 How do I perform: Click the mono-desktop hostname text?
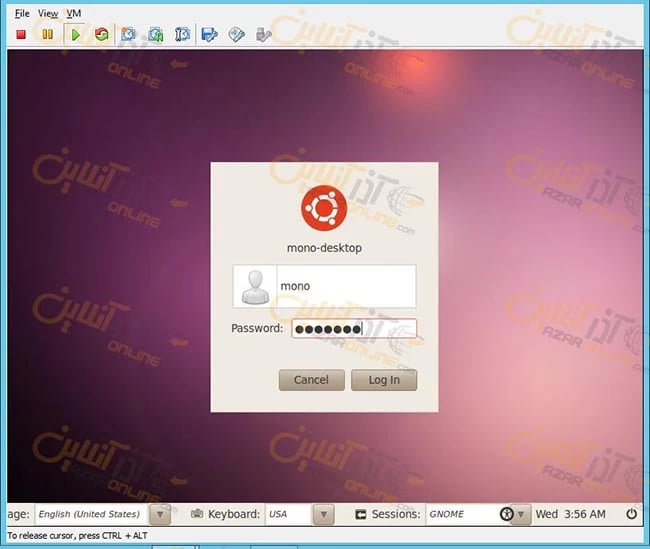[324, 248]
